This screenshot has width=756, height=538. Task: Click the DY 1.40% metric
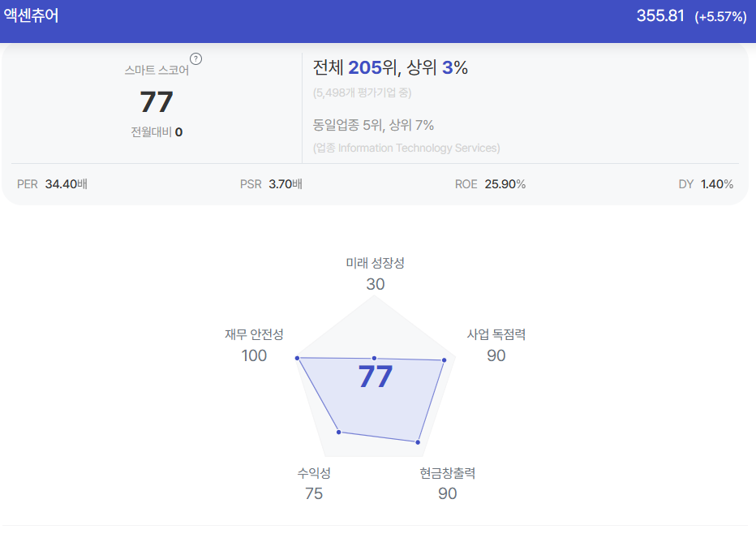[x=706, y=184]
